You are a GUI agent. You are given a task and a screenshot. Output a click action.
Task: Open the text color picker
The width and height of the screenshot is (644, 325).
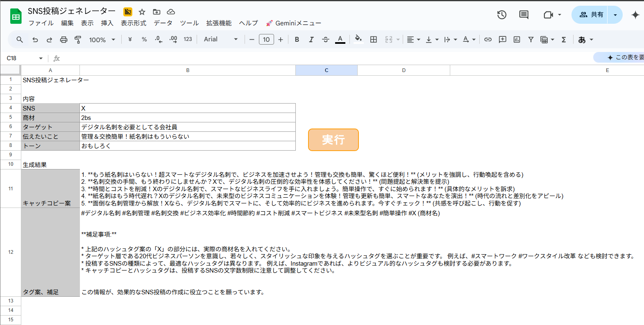[x=340, y=40]
